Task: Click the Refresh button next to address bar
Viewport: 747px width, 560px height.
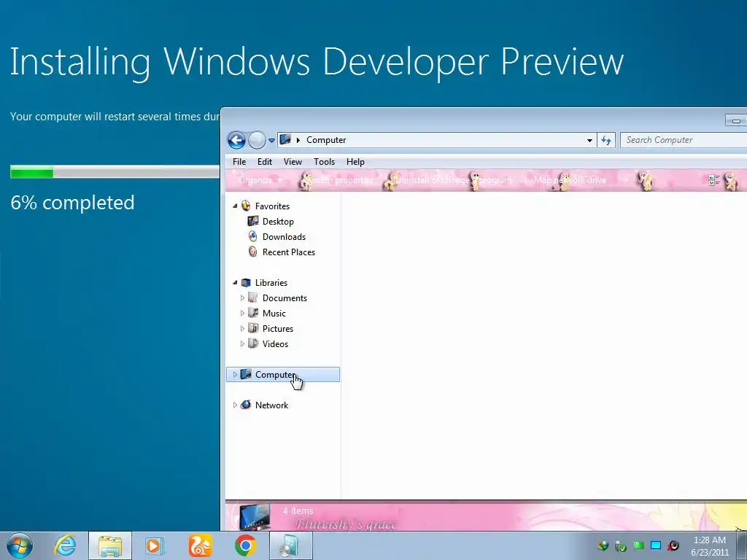Action: click(x=606, y=140)
